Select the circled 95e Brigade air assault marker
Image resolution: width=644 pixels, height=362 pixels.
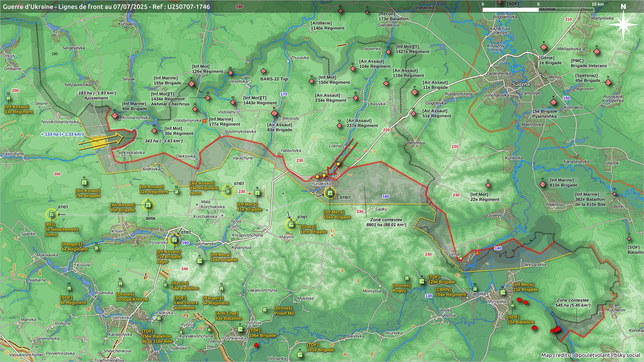pyautogui.click(x=148, y=205)
